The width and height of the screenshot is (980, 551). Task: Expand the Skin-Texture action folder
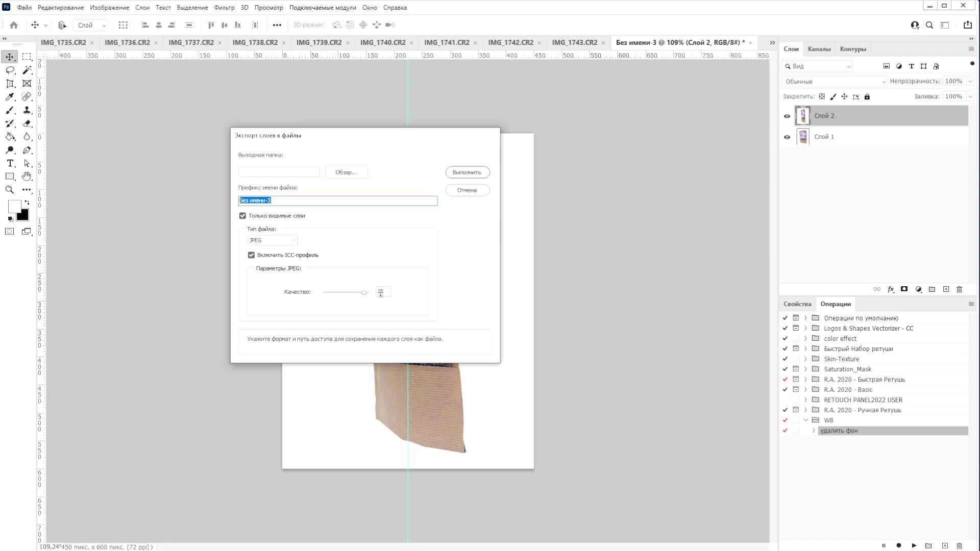[805, 359]
